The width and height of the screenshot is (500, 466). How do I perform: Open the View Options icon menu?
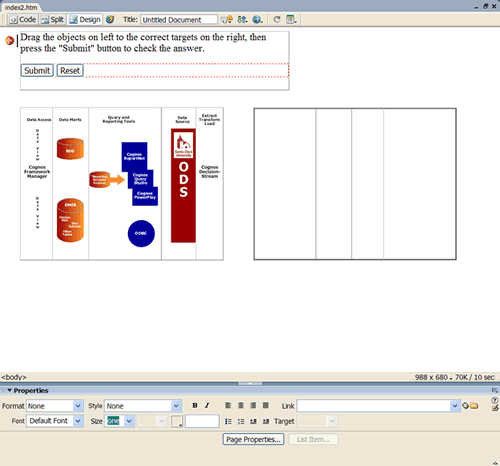coord(291,20)
